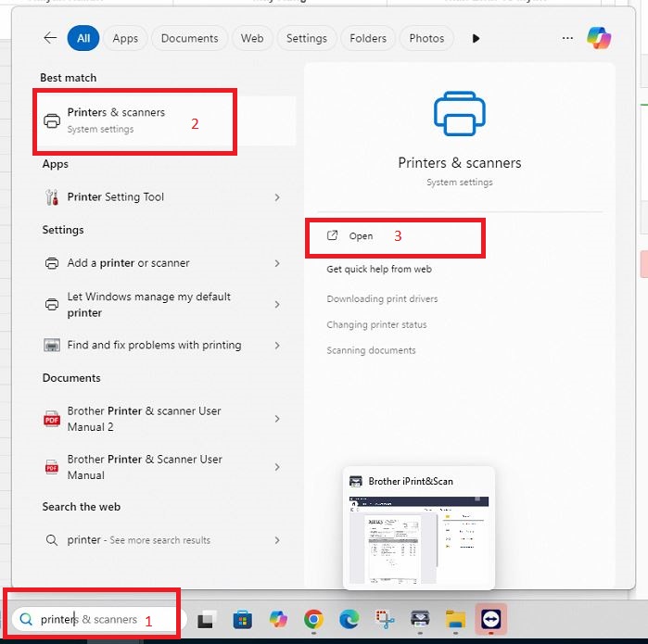Open the Add a printer or scanner setting
This screenshot has height=644, width=648.
pyautogui.click(x=161, y=263)
